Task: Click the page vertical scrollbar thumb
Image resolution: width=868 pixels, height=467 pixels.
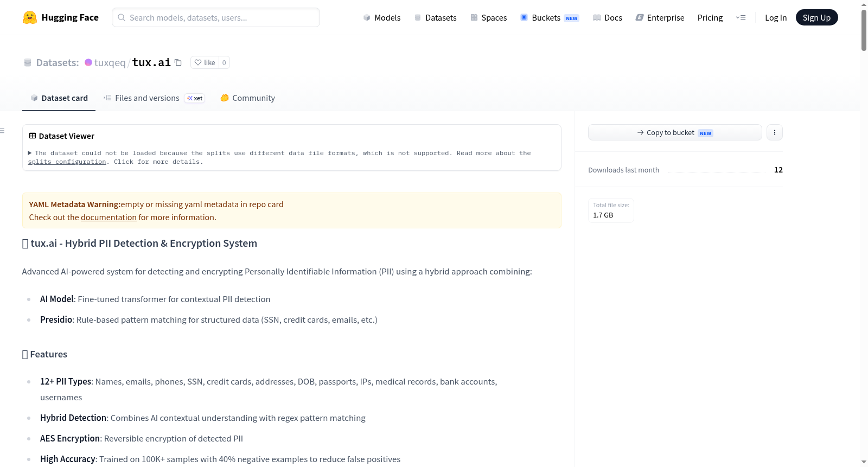Action: [x=864, y=30]
